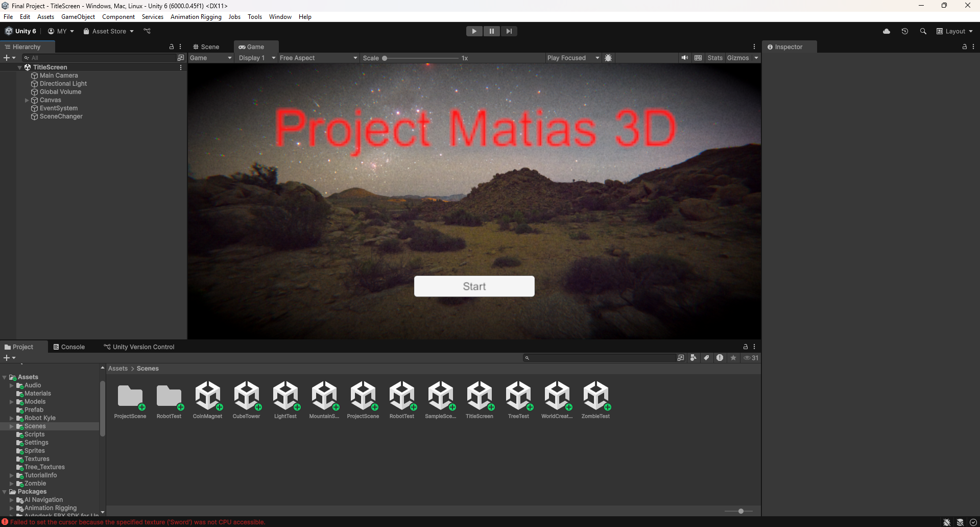980x527 pixels.
Task: Toggle the Game view frame debugger bug icon
Action: point(608,58)
